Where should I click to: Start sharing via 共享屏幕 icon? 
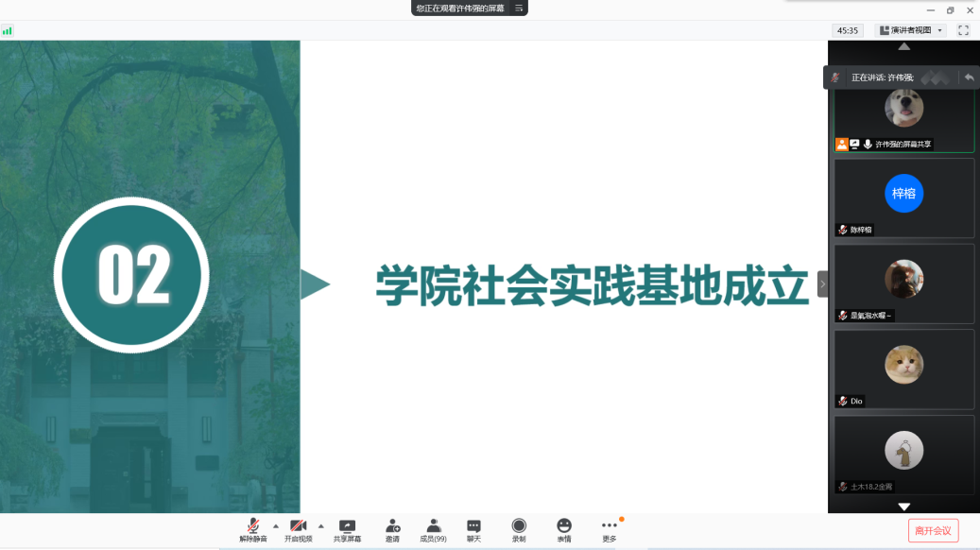point(347,529)
